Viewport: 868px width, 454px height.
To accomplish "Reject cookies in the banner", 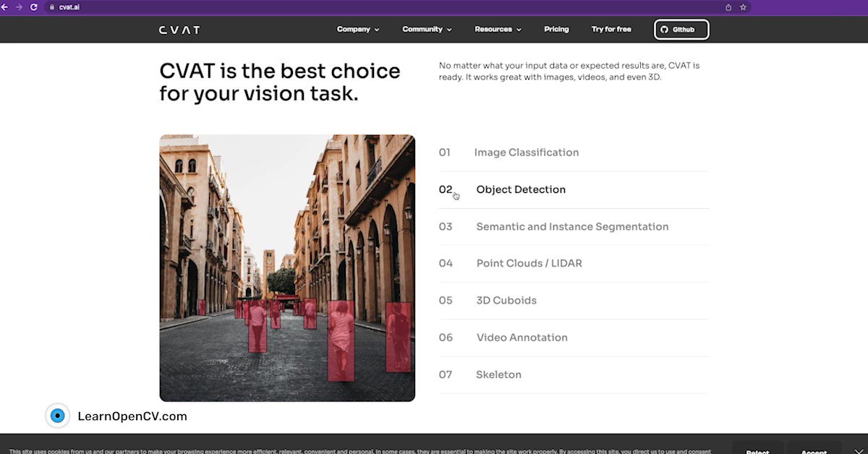I will (x=757, y=448).
